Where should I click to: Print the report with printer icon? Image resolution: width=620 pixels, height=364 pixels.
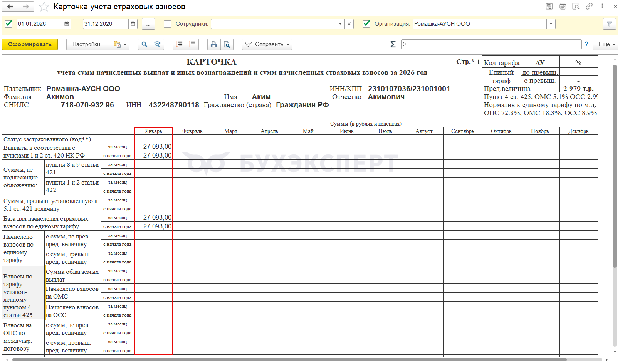coord(214,44)
